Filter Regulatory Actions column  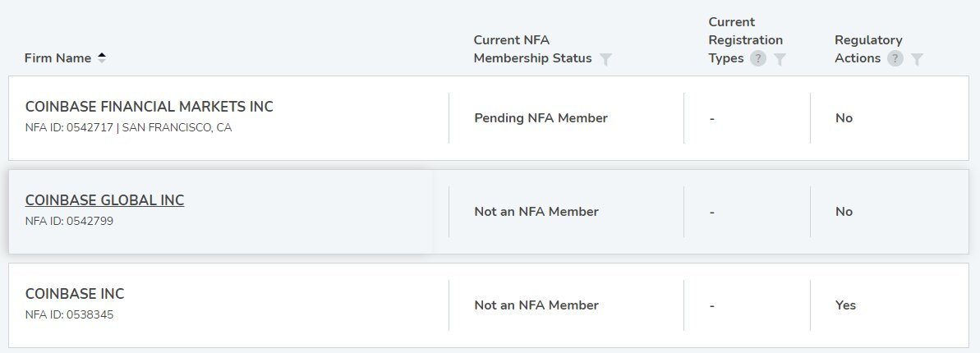pos(917,59)
